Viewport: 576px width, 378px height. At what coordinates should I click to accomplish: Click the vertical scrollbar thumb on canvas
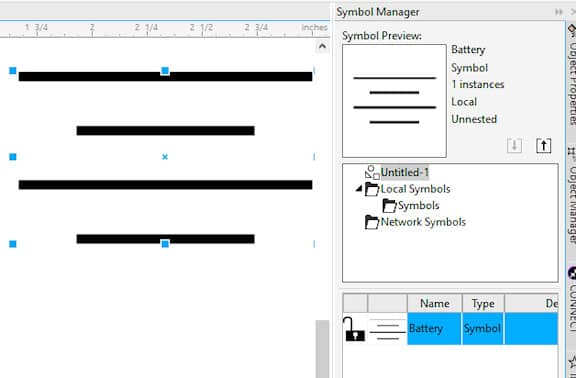[323, 349]
